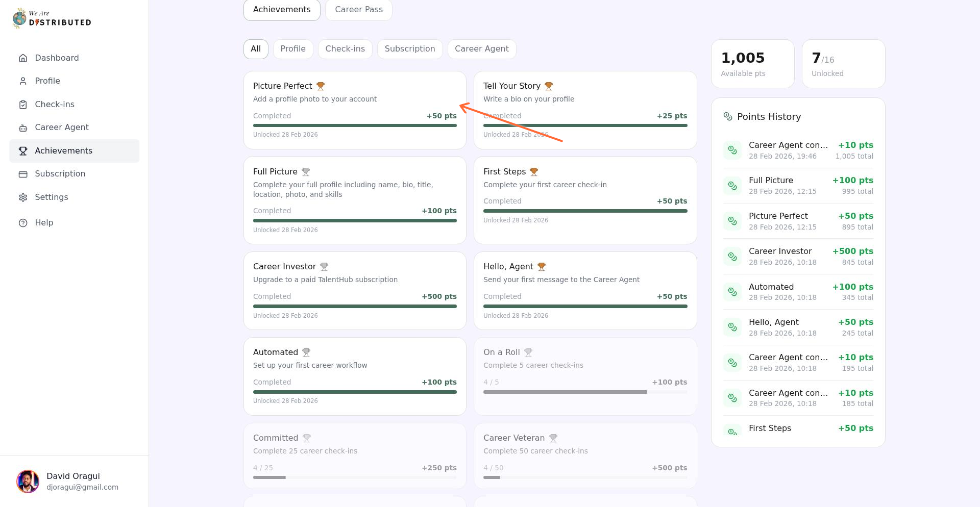Click the Subscription card icon
980x507 pixels.
click(23, 174)
